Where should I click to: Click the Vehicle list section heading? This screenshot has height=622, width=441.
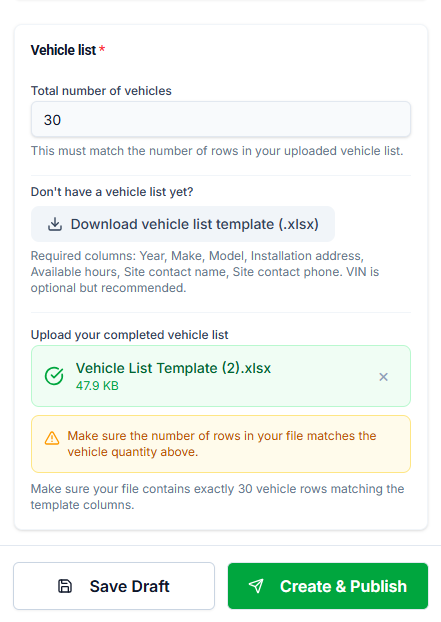tap(63, 50)
